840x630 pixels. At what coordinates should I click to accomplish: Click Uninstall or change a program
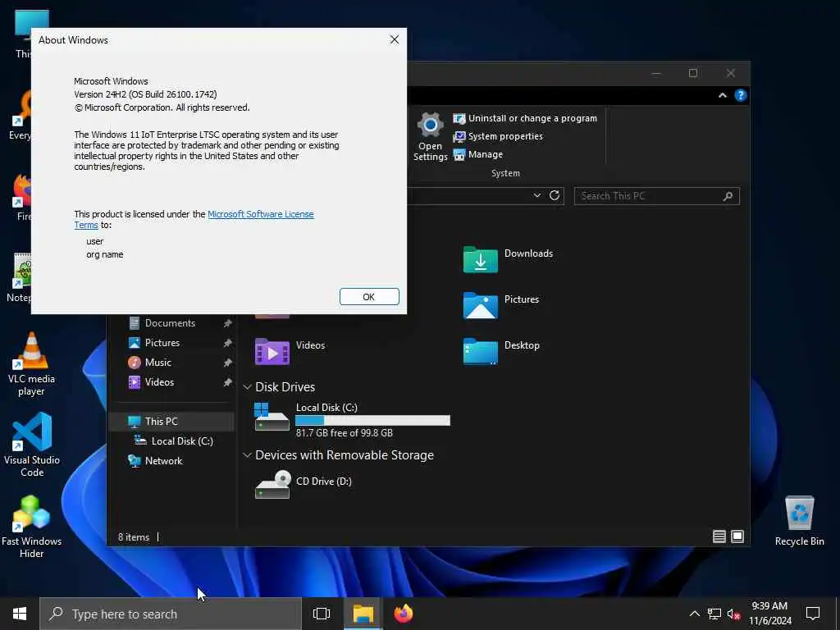click(525, 118)
